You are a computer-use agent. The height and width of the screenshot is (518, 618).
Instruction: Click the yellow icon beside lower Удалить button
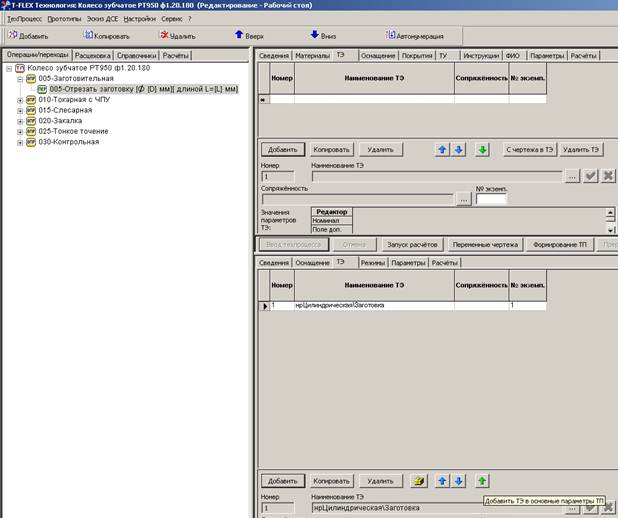421,481
